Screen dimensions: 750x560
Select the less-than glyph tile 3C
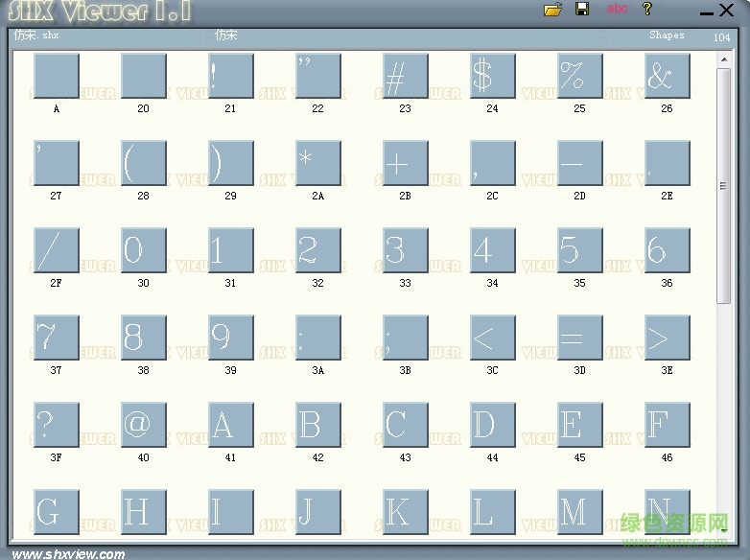pos(493,338)
